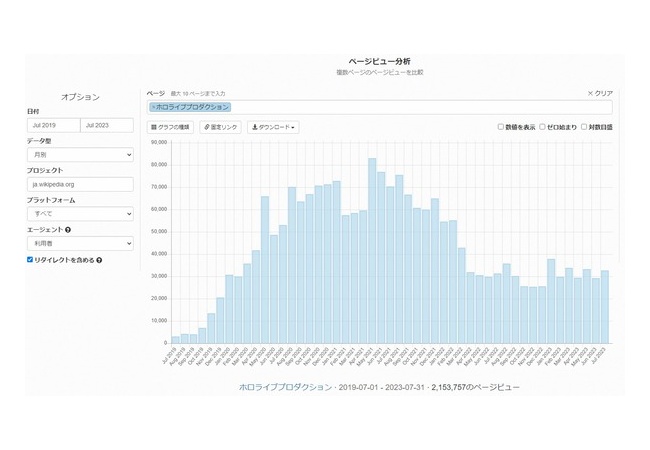Enable the 数値を表示 checkbox
650x450 pixels.
500,127
